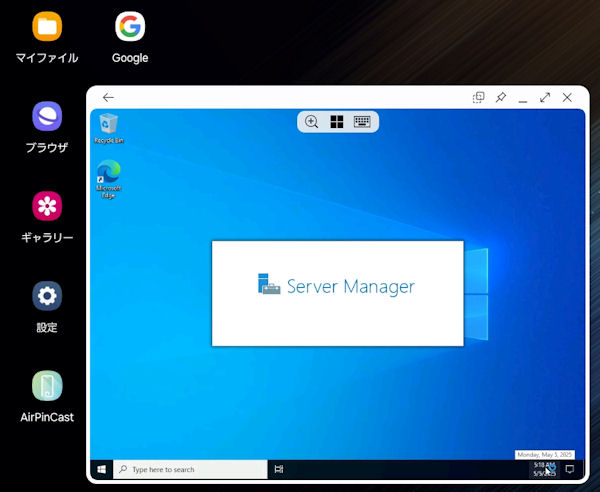The image size is (600, 492).
Task: Open the notification center on taskbar
Action: (569, 469)
